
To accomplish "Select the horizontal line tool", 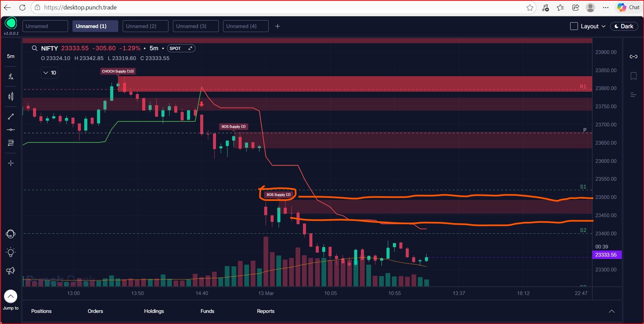I will tap(11, 130).
